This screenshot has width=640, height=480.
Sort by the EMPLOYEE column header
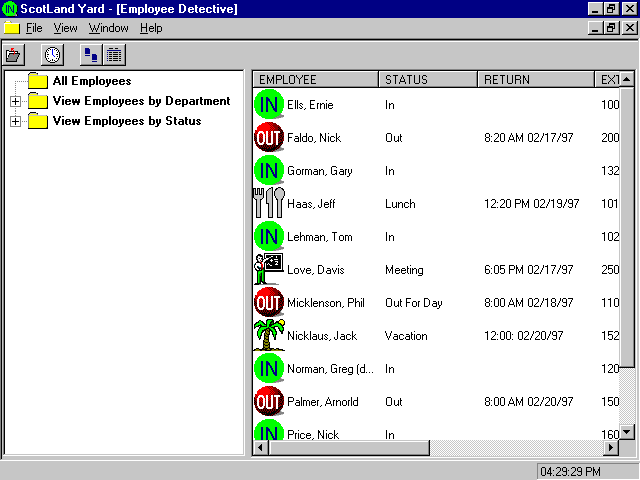(315, 79)
